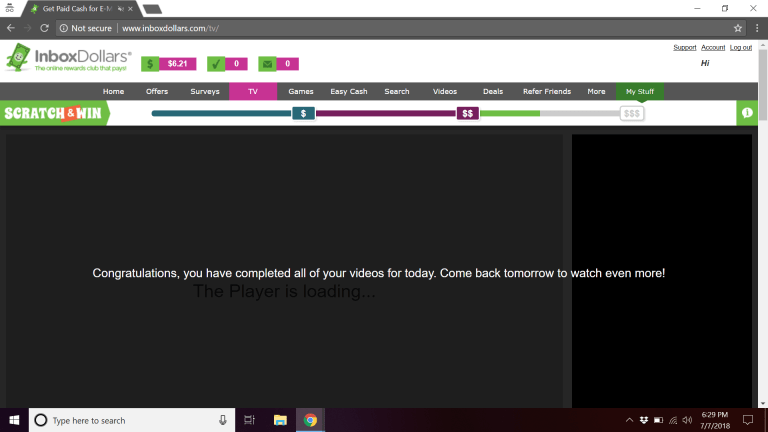Open the Support link
Image resolution: width=768 pixels, height=432 pixels.
(x=684, y=47)
